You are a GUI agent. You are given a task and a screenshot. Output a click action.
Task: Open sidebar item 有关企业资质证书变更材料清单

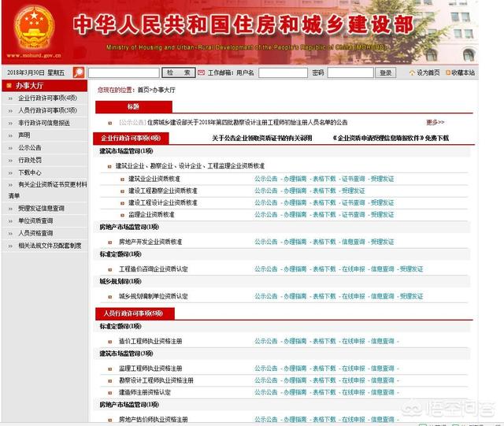click(47, 190)
